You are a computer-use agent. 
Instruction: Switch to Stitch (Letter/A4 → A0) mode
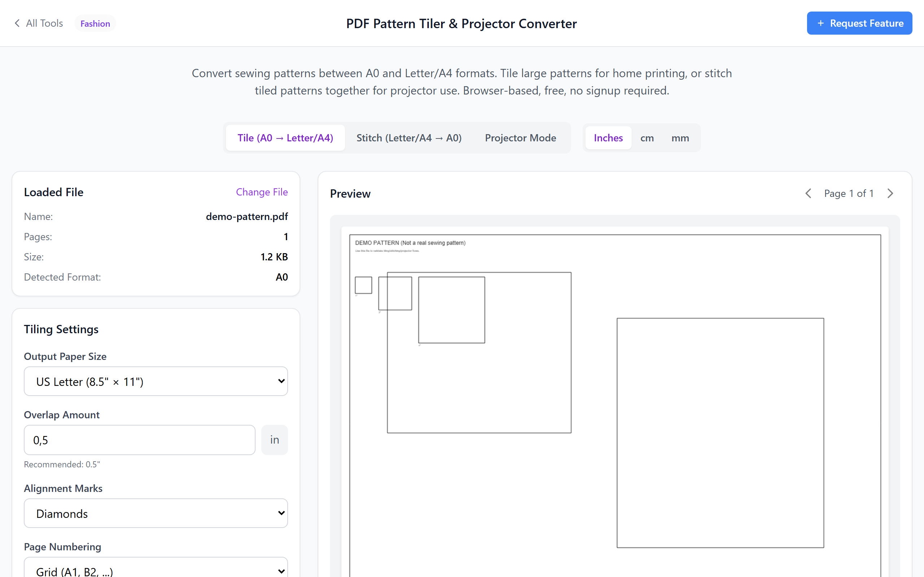tap(409, 138)
